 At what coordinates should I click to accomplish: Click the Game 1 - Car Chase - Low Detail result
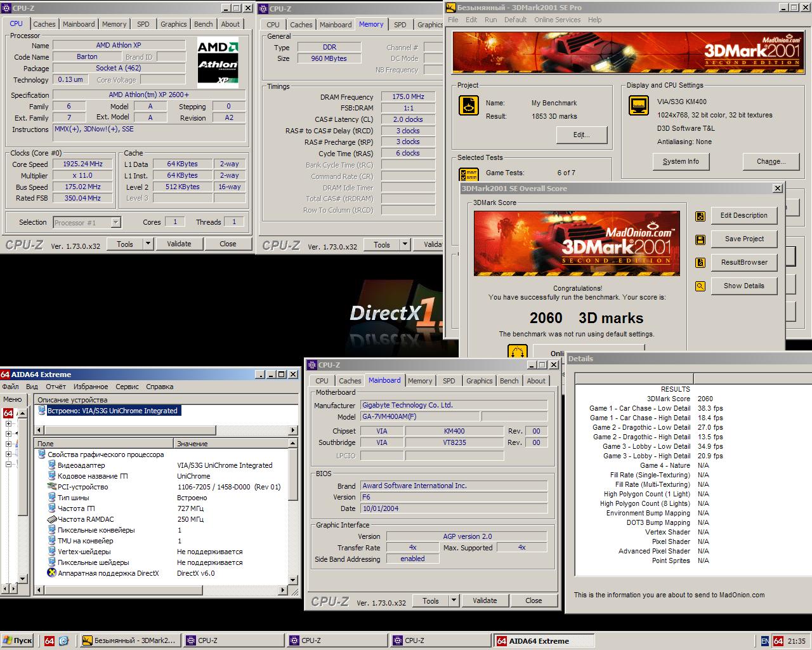(657, 408)
